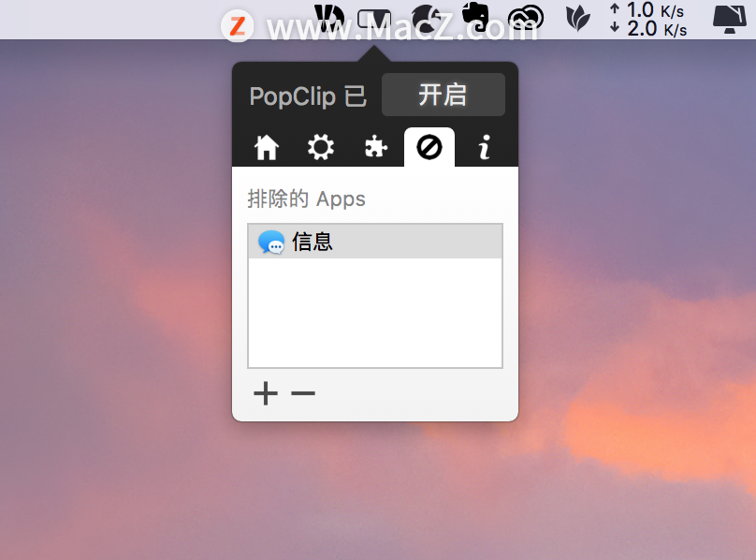Image resolution: width=756 pixels, height=560 pixels.
Task: Click the menu bar icon left of PopClip
Action: coord(328,19)
